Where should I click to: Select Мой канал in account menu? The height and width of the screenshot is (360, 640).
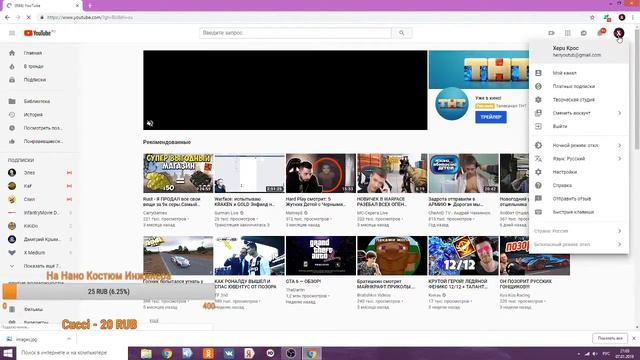click(x=579, y=73)
